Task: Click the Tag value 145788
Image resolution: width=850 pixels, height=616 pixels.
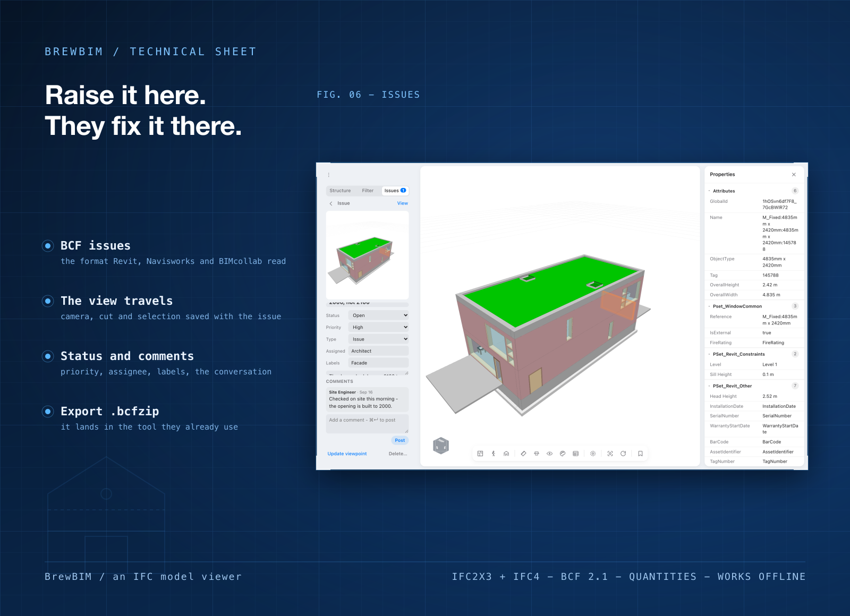Action: [770, 275]
